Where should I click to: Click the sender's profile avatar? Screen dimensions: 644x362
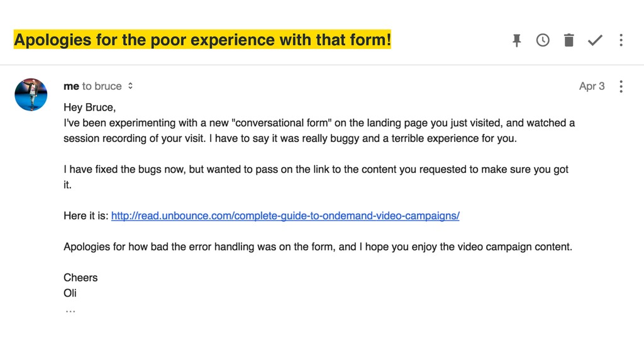coord(31,95)
